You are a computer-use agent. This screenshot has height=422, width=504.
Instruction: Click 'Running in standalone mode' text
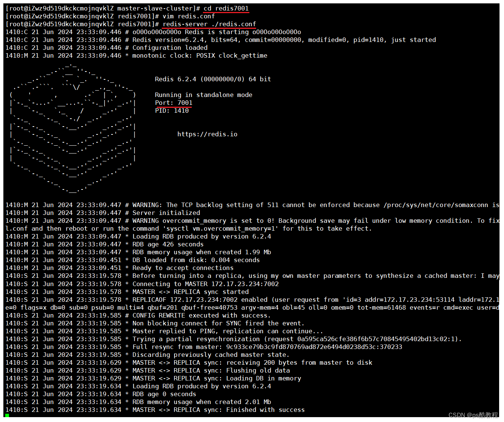pyautogui.click(x=204, y=95)
